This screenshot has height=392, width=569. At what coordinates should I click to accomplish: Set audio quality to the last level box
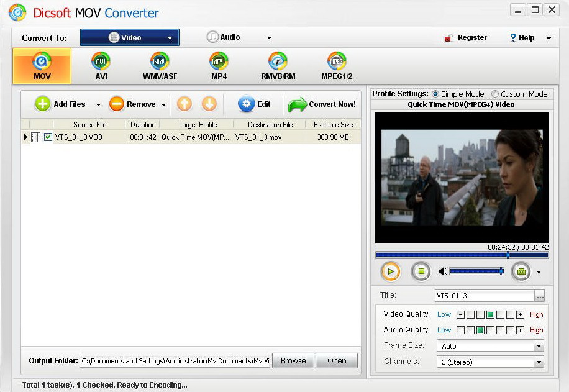point(510,330)
